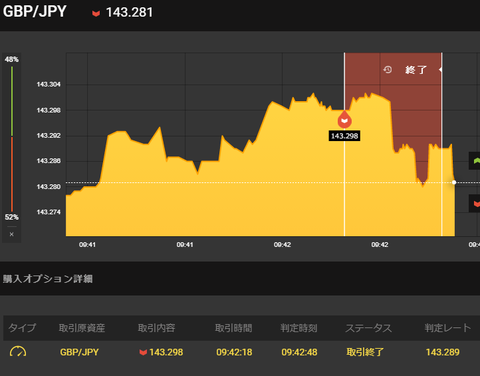Click the green up arrow HIGH button
Image resolution: width=480 pixels, height=376 pixels.
[x=475, y=161]
